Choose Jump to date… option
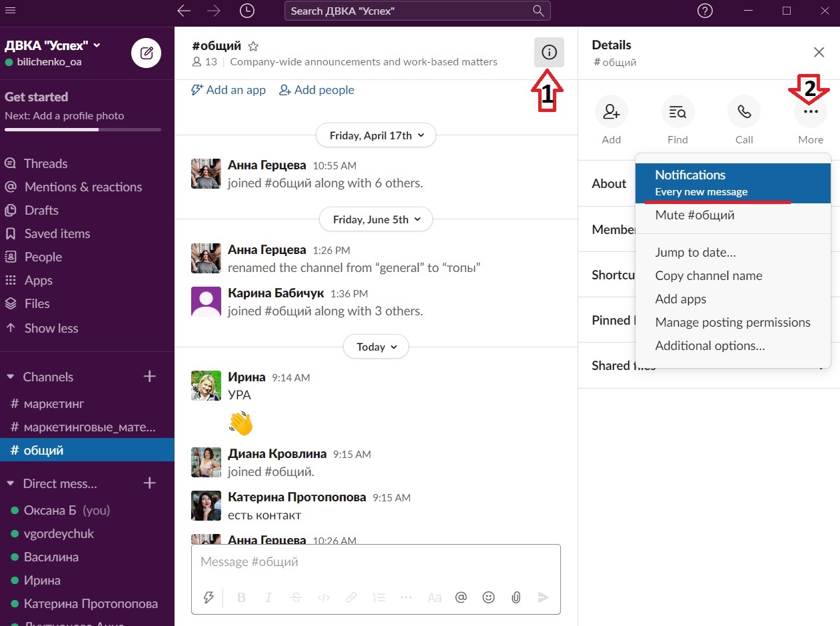Image resolution: width=840 pixels, height=626 pixels. [733, 253]
